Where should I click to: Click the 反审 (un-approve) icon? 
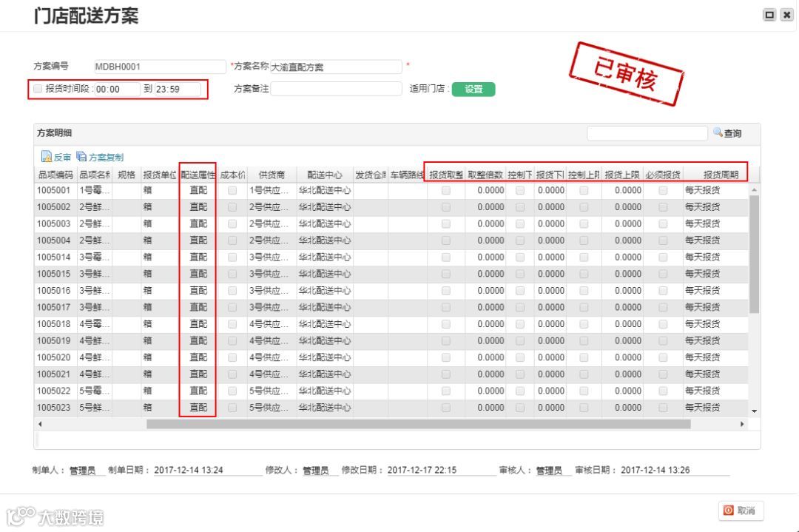click(x=47, y=156)
